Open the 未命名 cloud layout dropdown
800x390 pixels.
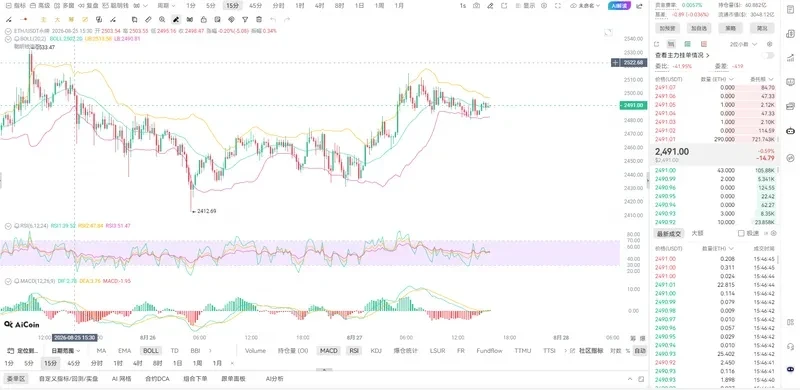(x=586, y=6)
